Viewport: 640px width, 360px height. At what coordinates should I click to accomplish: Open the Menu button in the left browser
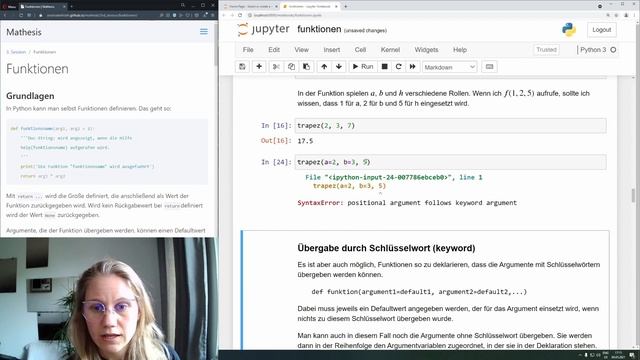(x=9, y=7)
